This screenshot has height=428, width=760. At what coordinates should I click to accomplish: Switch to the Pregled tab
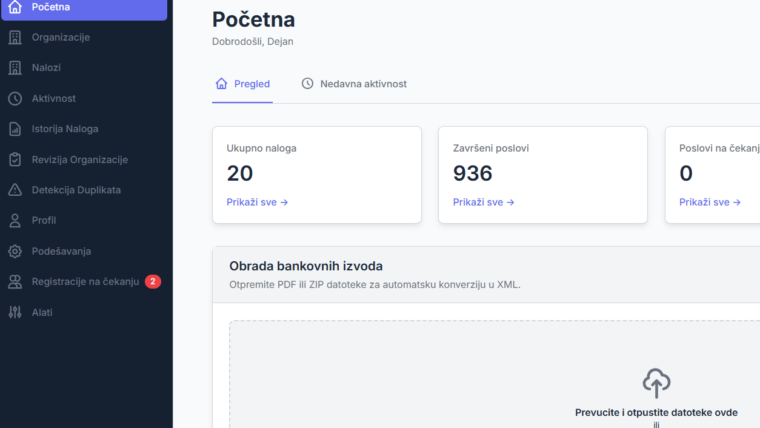click(242, 84)
